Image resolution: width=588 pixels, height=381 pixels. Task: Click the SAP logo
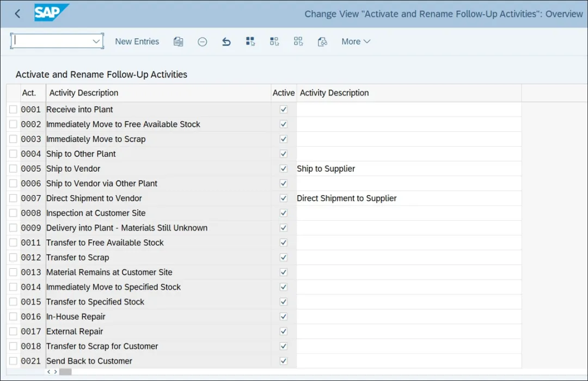51,13
